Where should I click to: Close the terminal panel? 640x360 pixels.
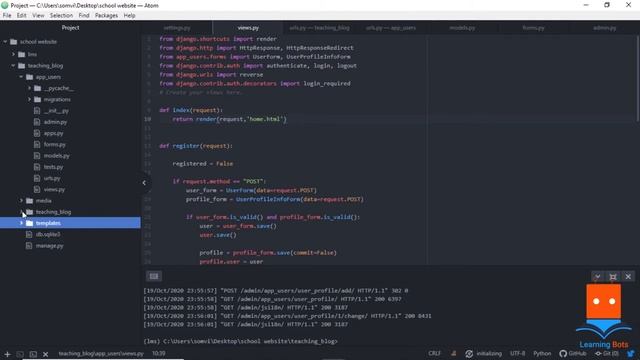(628, 277)
